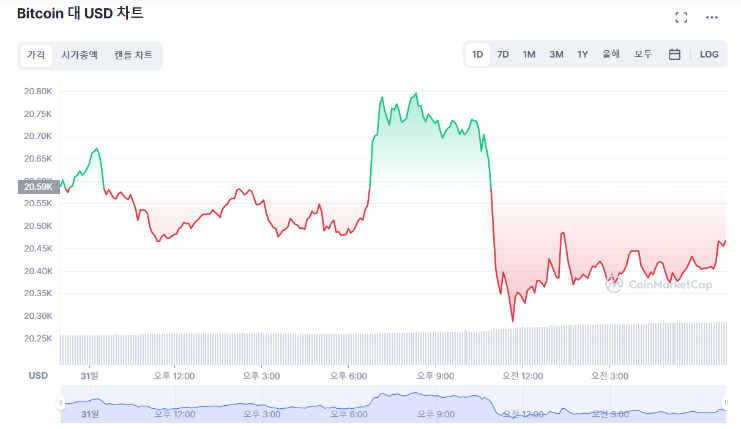Select the 올해 time range

611,55
